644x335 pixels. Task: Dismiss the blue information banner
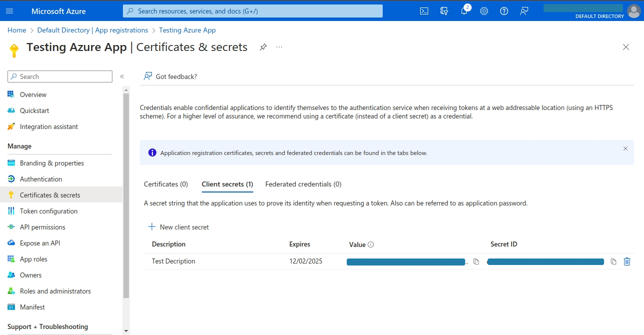(626, 148)
